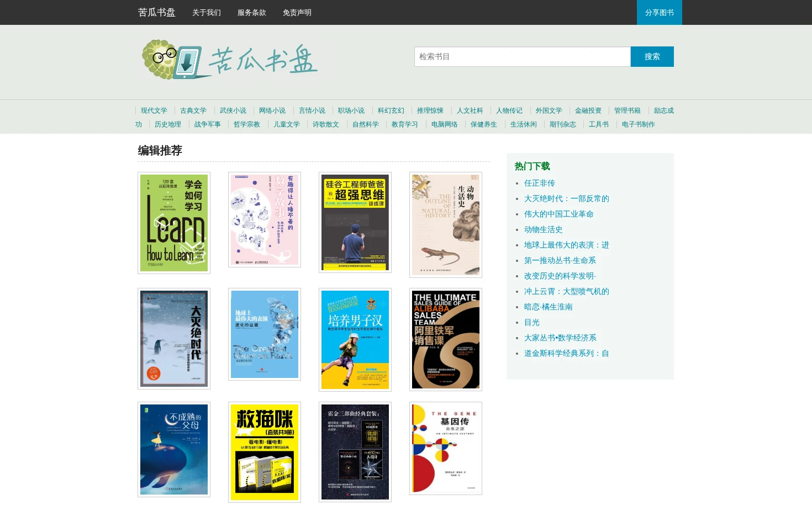This screenshot has width=812, height=510.
Task: Browse the 网络小说 category
Action: click(272, 111)
